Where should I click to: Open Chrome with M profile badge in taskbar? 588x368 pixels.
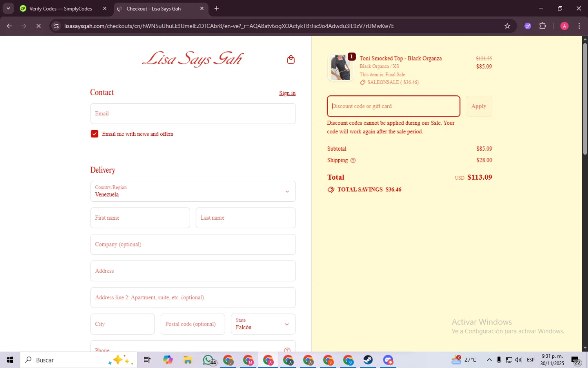pyautogui.click(x=248, y=360)
